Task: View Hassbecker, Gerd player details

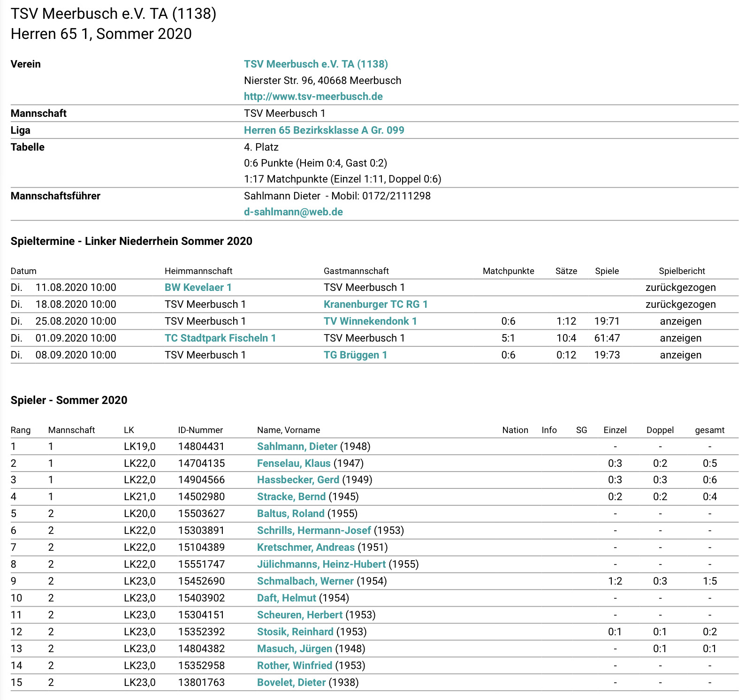Action: coord(298,479)
